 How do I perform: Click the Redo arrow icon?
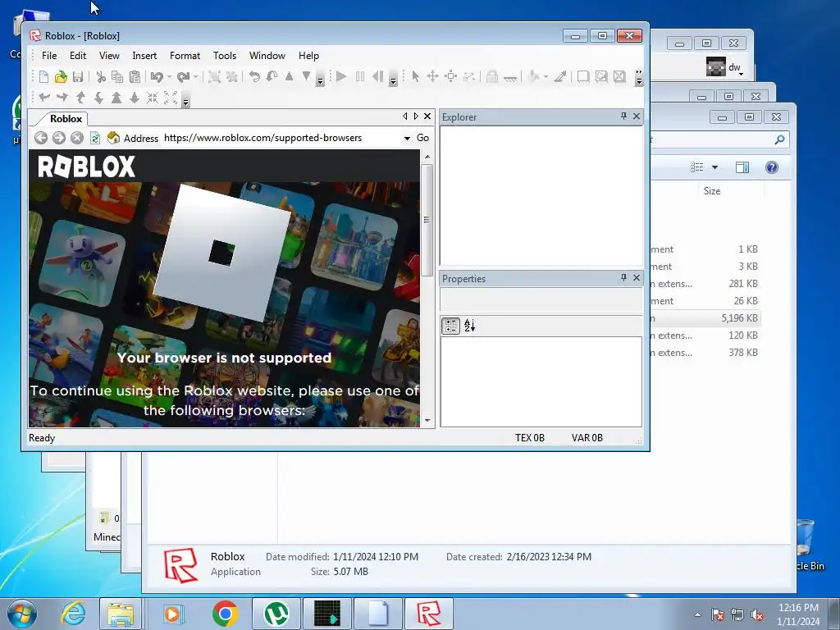[183, 76]
